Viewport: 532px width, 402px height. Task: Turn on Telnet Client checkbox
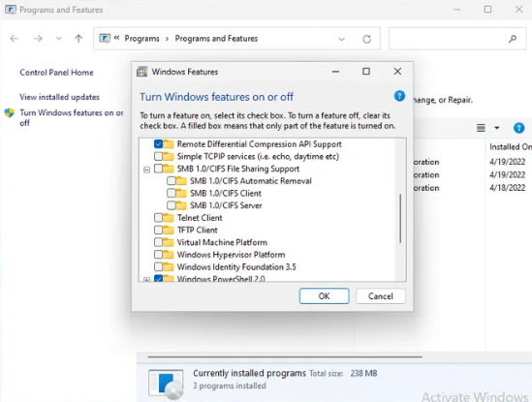pos(158,217)
